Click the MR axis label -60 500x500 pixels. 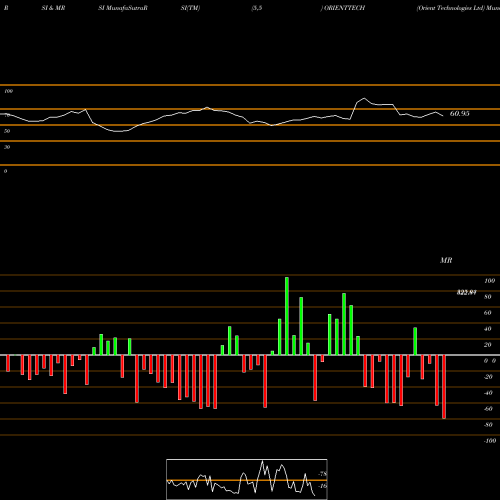tap(488, 409)
